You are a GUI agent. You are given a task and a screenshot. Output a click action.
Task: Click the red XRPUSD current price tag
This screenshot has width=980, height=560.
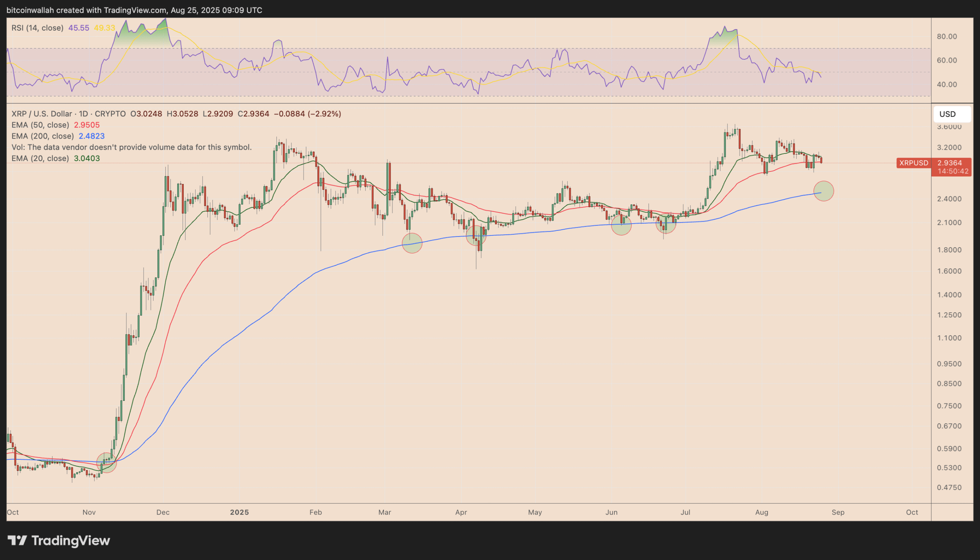pos(915,163)
